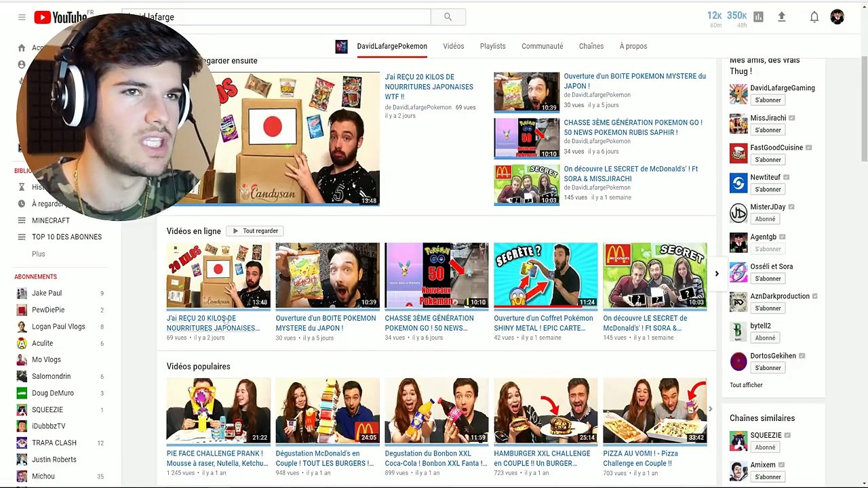Open the notifications bell
The image size is (868, 488).
click(814, 17)
